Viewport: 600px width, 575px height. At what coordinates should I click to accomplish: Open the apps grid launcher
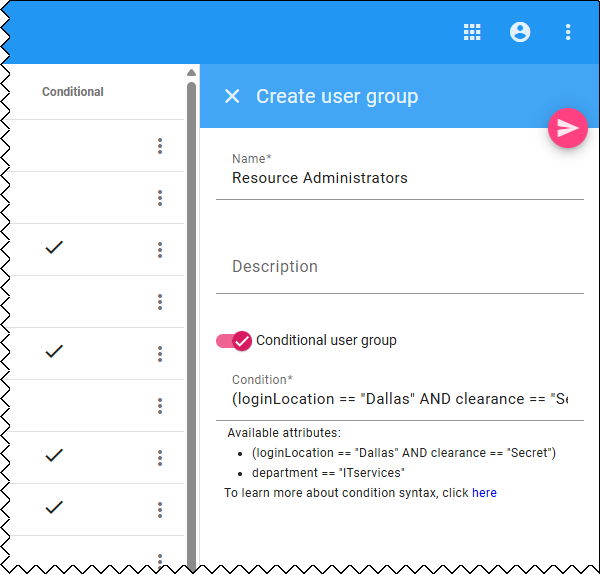click(472, 32)
